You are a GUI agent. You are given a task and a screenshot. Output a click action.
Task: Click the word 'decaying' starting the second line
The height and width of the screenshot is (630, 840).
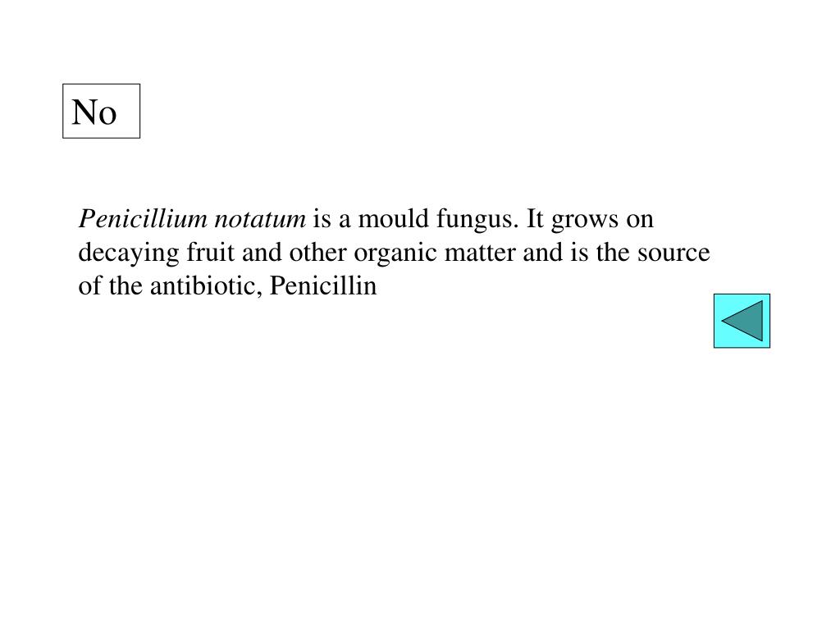pos(129,253)
